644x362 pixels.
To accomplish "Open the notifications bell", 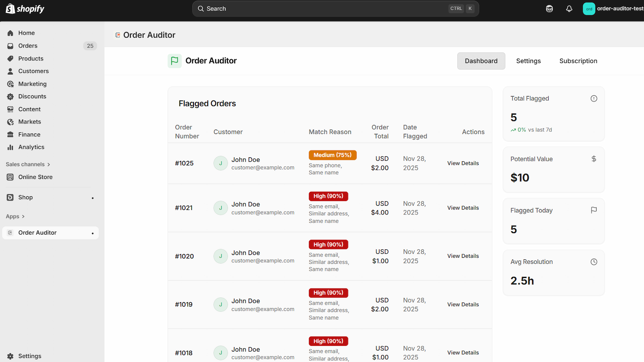I will (569, 9).
